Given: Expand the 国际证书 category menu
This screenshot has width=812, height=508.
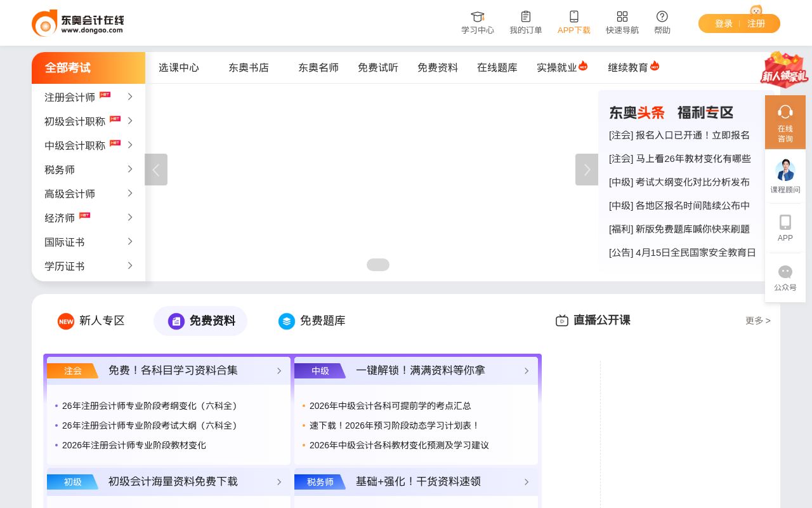Looking at the screenshot, I should [x=88, y=242].
